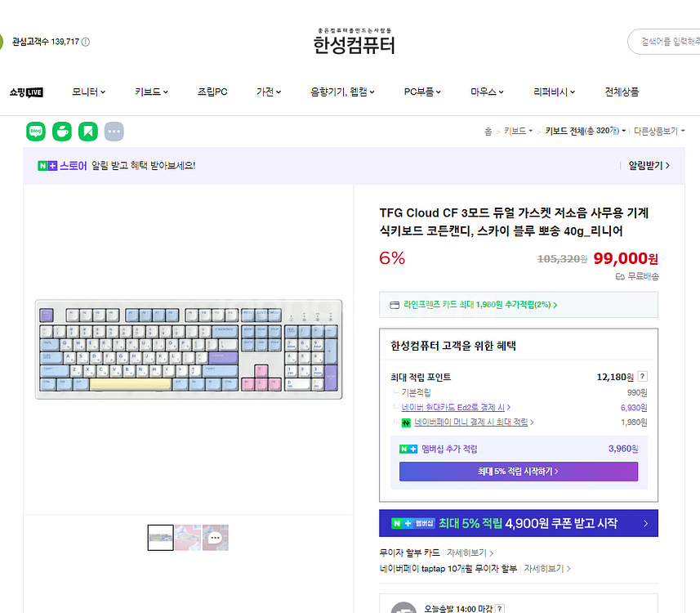Image resolution: width=700 pixels, height=613 pixels.
Task: Open the 네이버페이 머니 결제 시 최대 적립 link
Action: (474, 423)
